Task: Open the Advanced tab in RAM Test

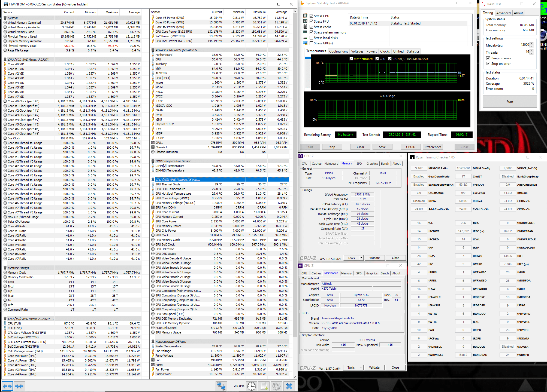Action: tap(503, 13)
